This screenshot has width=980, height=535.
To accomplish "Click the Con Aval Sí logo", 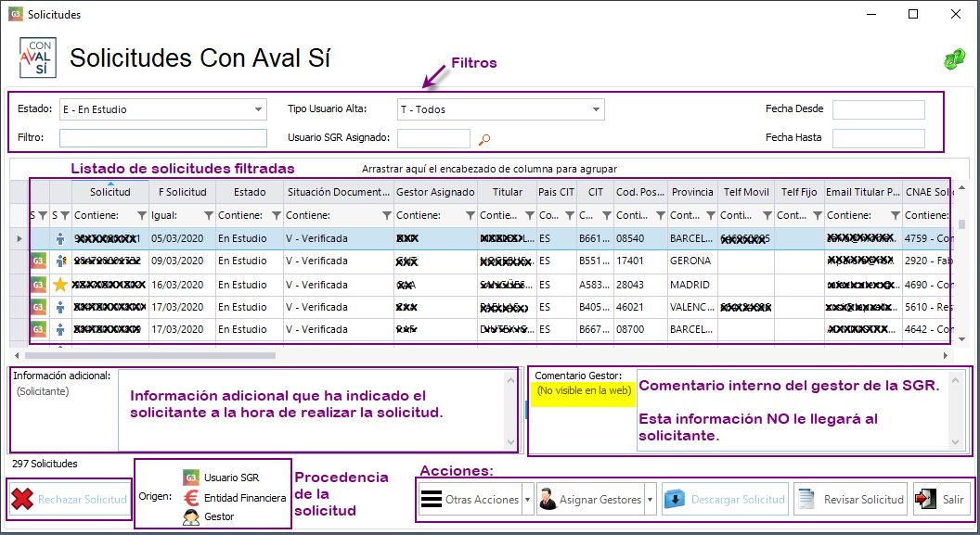I will click(37, 57).
